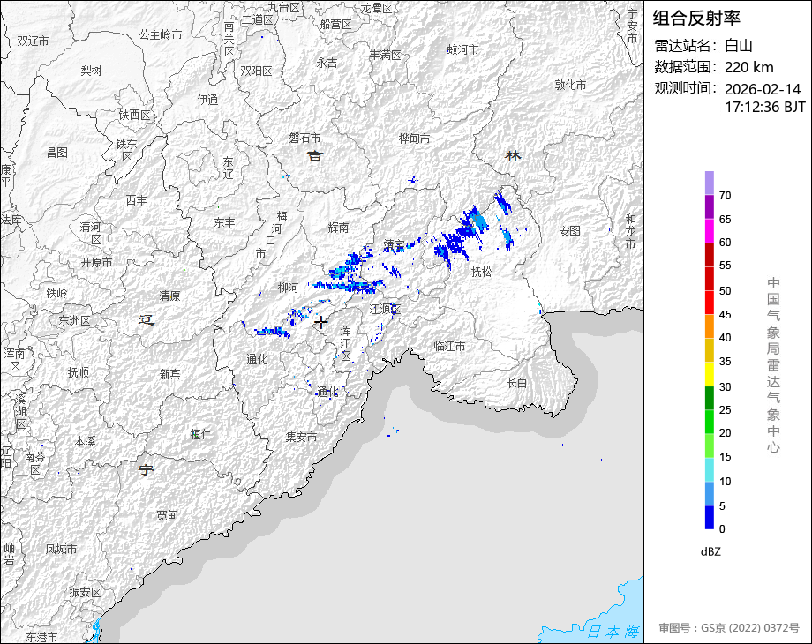Click the time 17:12:36 BJT
This screenshot has width=812, height=644.
(x=765, y=107)
